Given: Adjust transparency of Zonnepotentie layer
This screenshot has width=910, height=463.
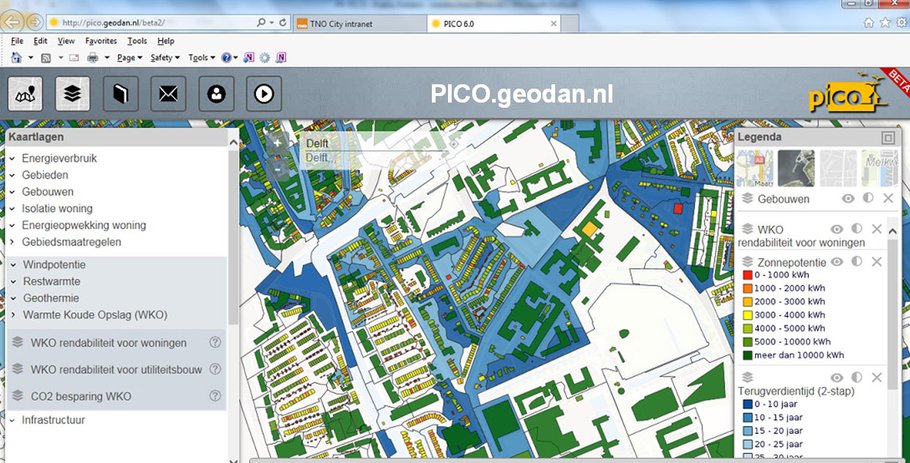Looking at the screenshot, I should point(857,262).
